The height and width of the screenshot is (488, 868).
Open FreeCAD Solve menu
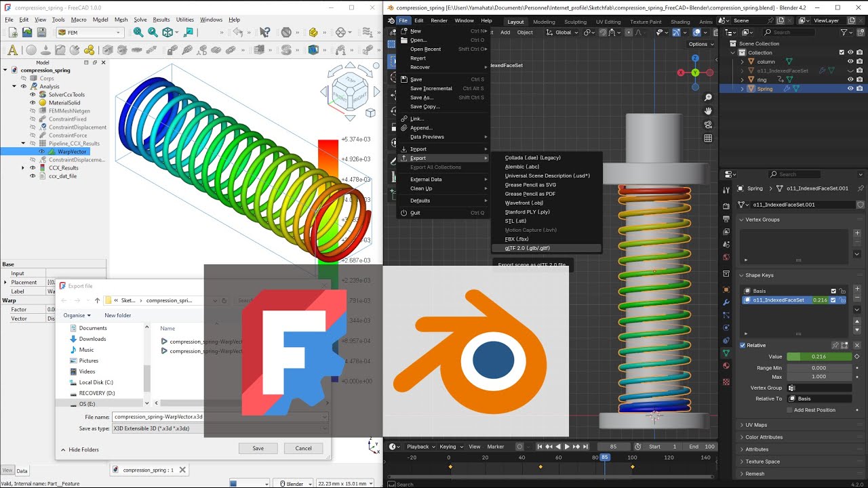coord(140,20)
